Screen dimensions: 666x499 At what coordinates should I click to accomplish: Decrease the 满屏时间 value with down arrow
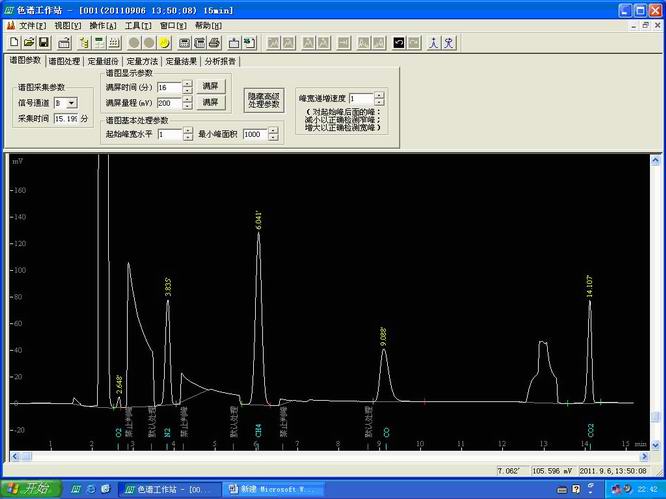pos(187,91)
